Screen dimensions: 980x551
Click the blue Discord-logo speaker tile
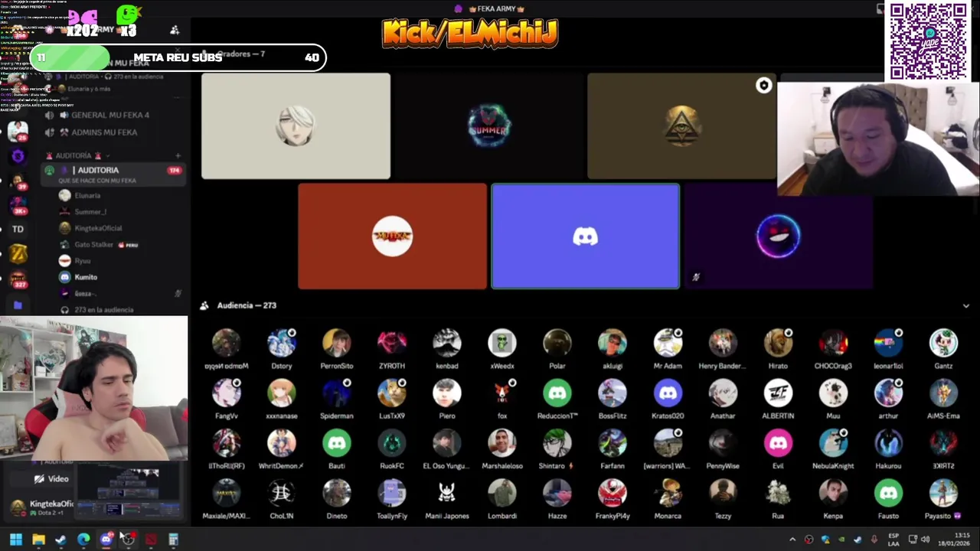point(585,236)
